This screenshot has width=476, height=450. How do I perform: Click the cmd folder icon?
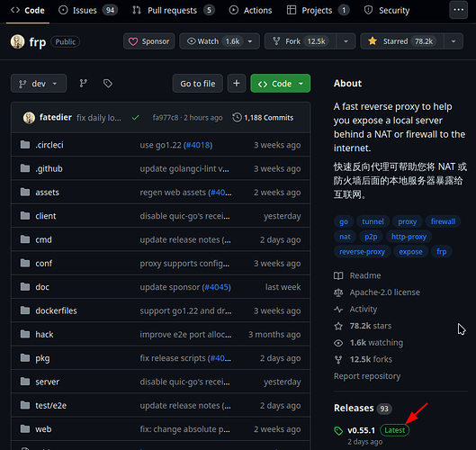coord(25,239)
